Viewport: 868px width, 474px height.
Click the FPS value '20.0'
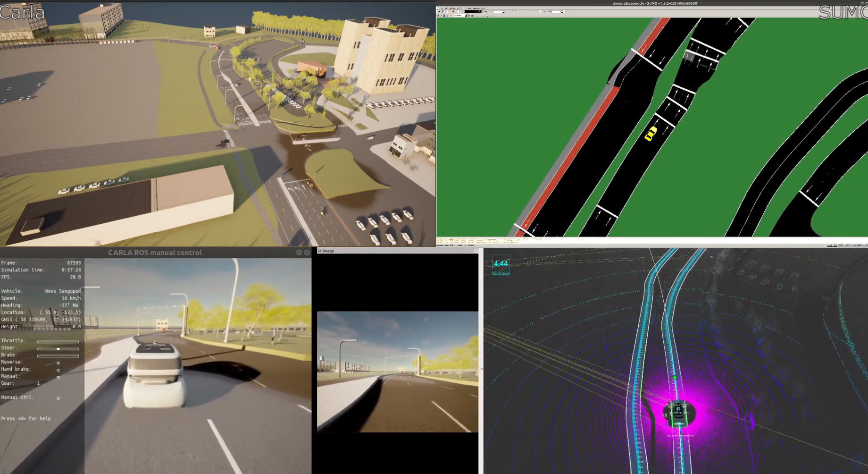click(x=75, y=277)
